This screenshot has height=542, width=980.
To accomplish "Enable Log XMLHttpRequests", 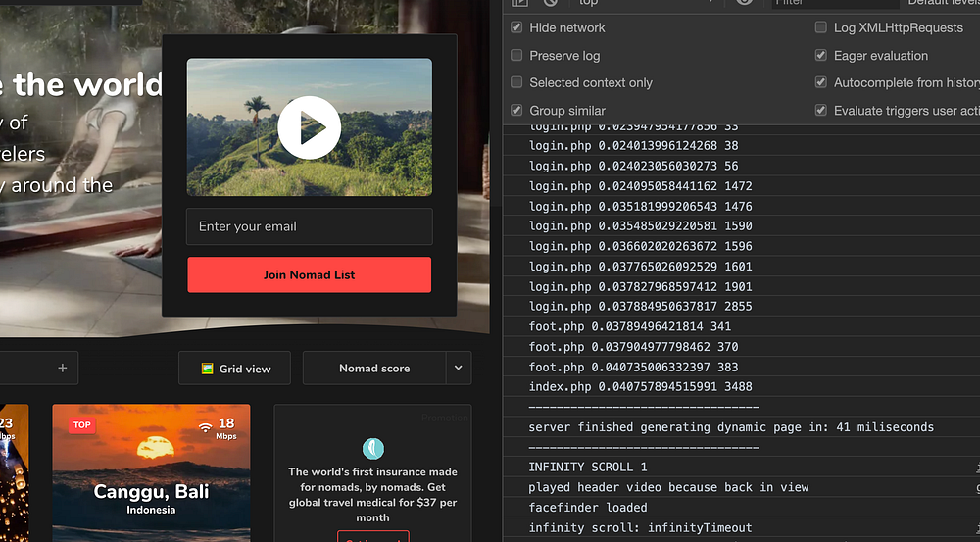I will [820, 27].
